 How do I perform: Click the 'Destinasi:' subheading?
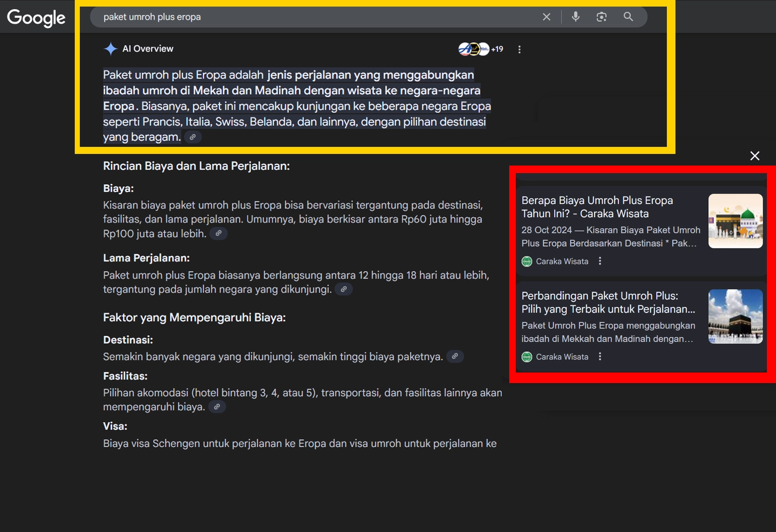[x=128, y=340]
